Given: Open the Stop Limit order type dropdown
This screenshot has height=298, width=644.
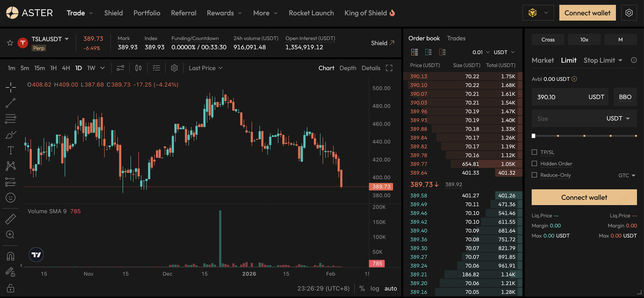Looking at the screenshot, I should pos(603,60).
